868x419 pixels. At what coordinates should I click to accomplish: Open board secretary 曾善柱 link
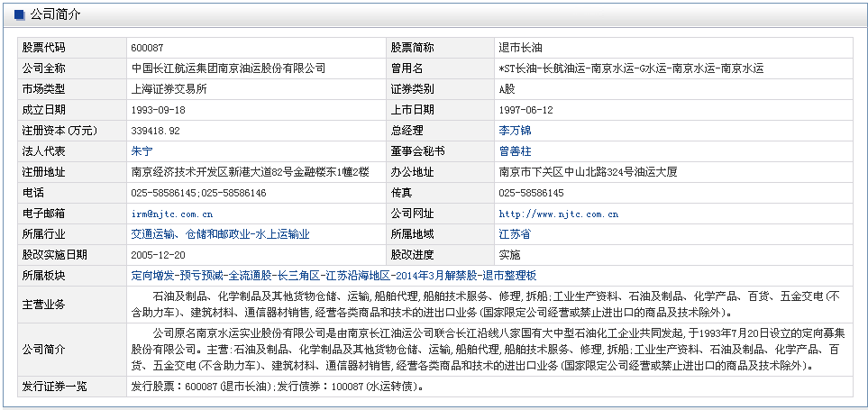[516, 151]
